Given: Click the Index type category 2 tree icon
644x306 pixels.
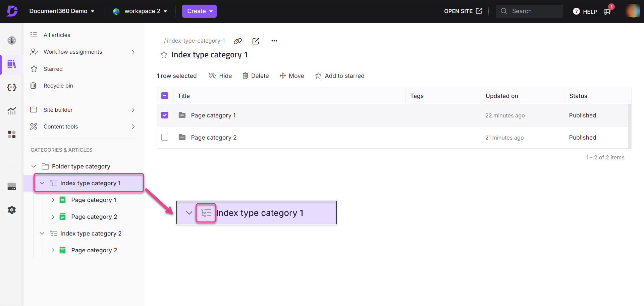Looking at the screenshot, I should click(x=54, y=234).
